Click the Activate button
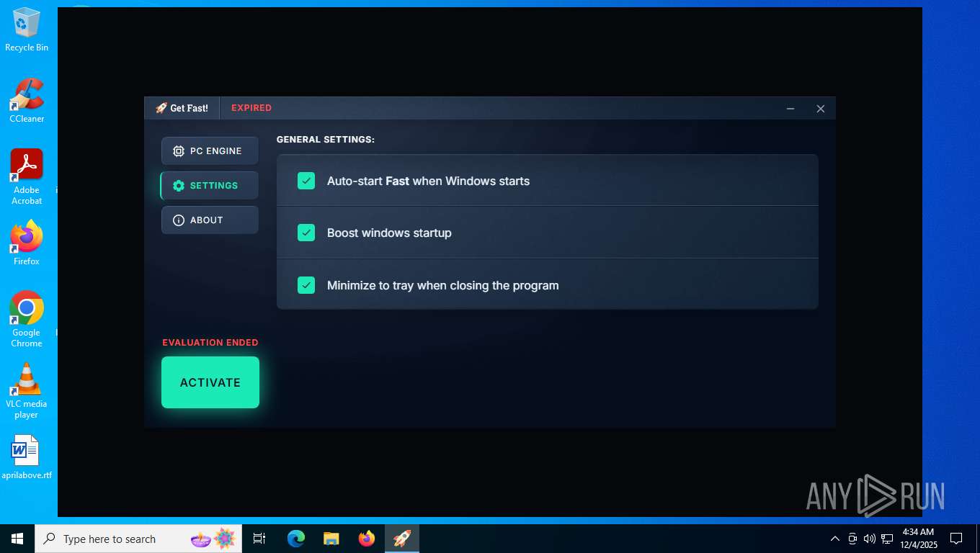 pos(210,382)
